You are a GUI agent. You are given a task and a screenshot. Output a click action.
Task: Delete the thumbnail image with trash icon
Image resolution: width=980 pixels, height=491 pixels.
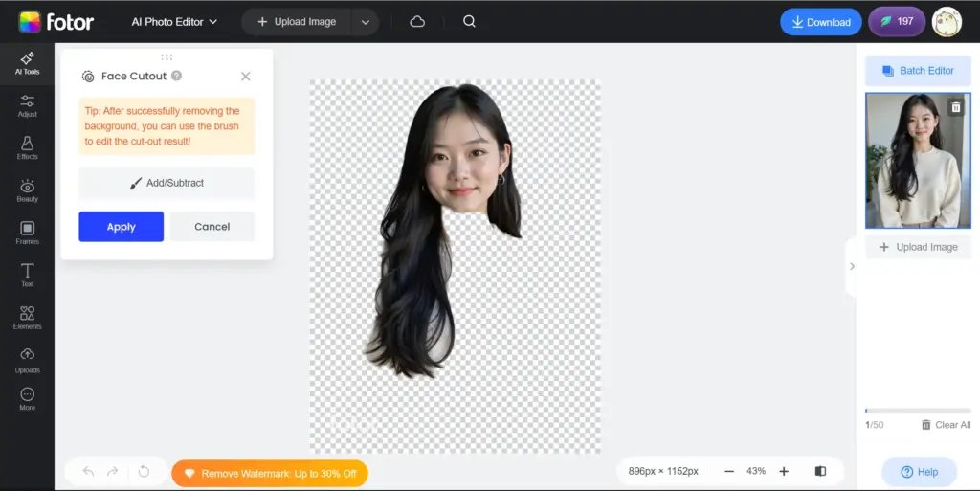(956, 107)
